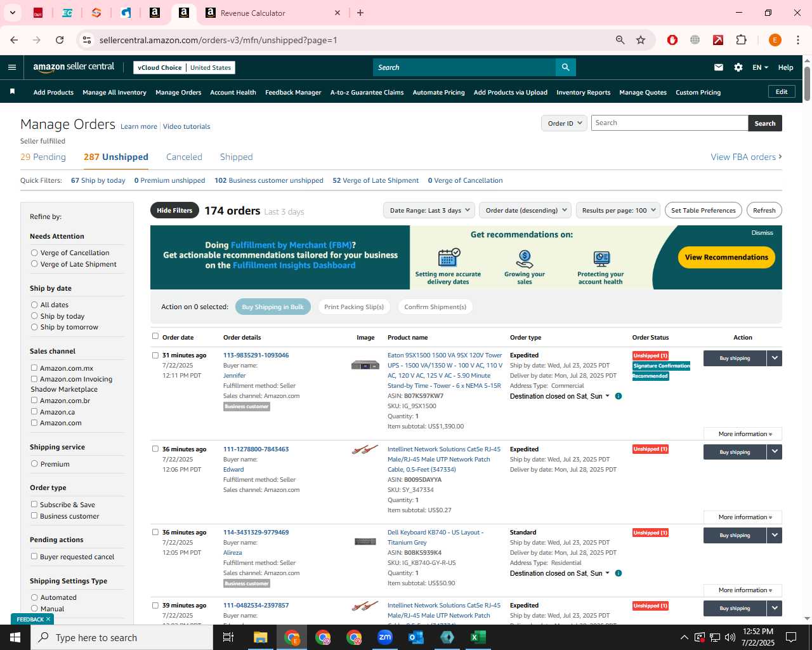The width and height of the screenshot is (812, 650).
Task: Reload the page with browser refresh icon
Action: pyautogui.click(x=60, y=40)
